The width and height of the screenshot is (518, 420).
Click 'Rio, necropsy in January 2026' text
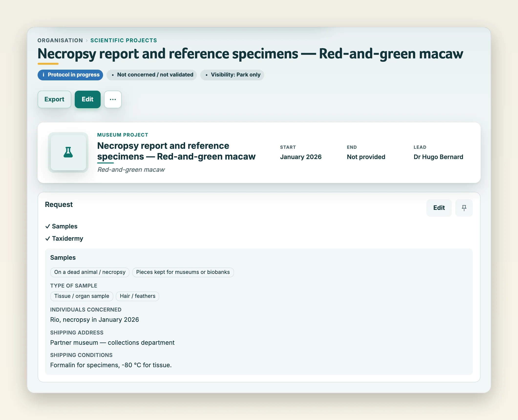coord(95,320)
